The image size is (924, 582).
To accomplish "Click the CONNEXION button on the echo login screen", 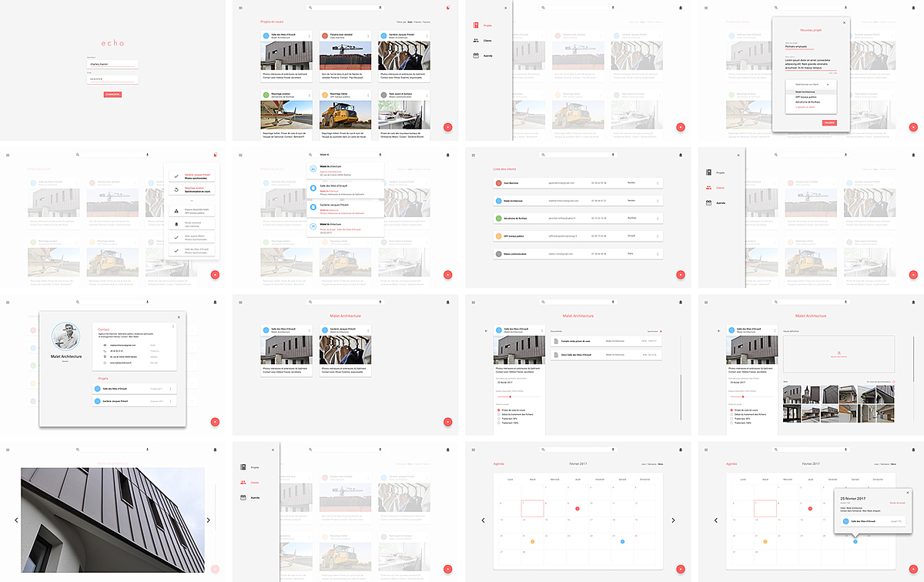I will coord(112,94).
